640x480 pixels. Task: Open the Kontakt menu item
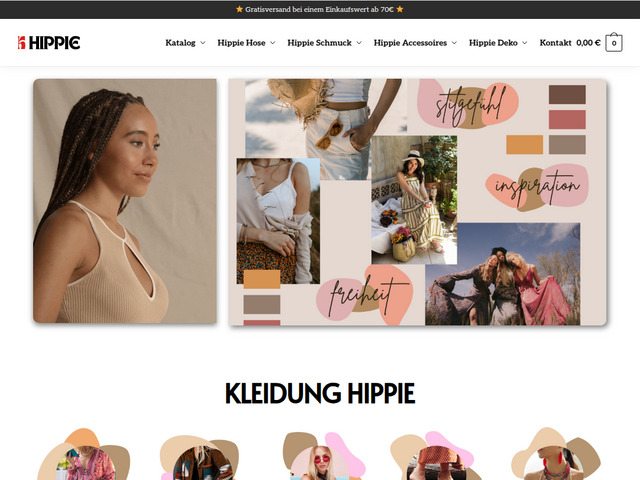coord(556,42)
